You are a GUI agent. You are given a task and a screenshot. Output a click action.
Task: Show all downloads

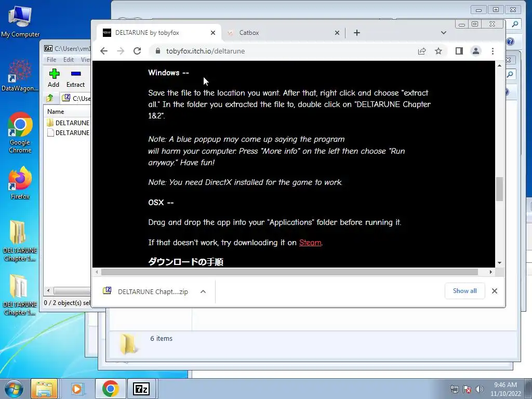tap(464, 291)
